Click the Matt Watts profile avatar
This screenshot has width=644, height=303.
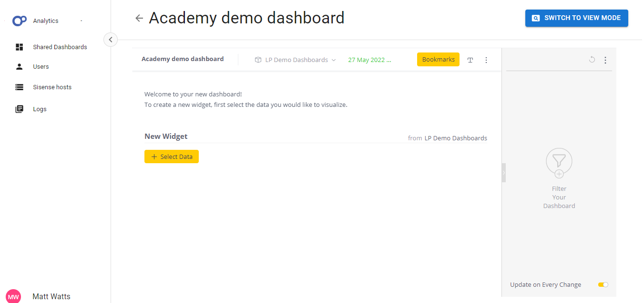(x=13, y=296)
